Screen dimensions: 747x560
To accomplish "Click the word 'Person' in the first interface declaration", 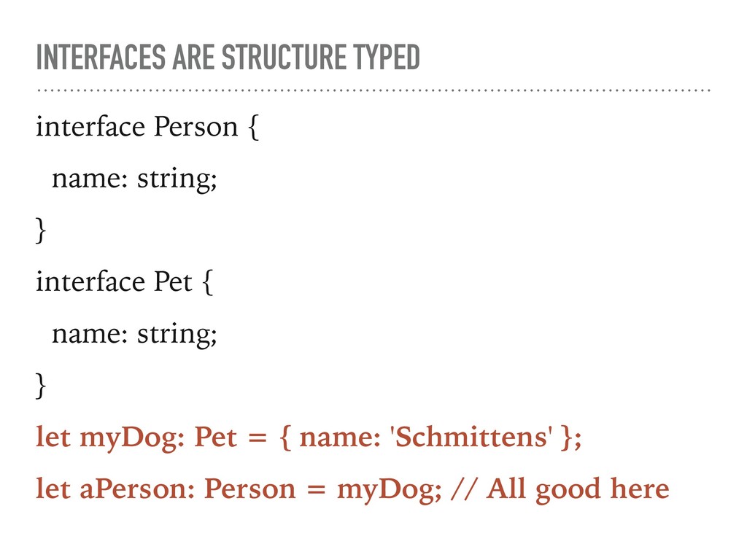I will point(196,127).
